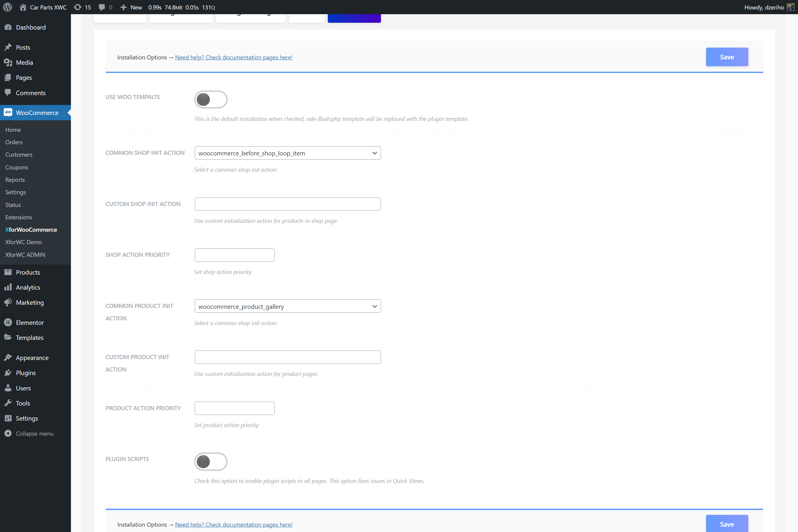The image size is (798, 532).
Task: Click the user avatar thumbnail
Action: pyautogui.click(x=791, y=7)
